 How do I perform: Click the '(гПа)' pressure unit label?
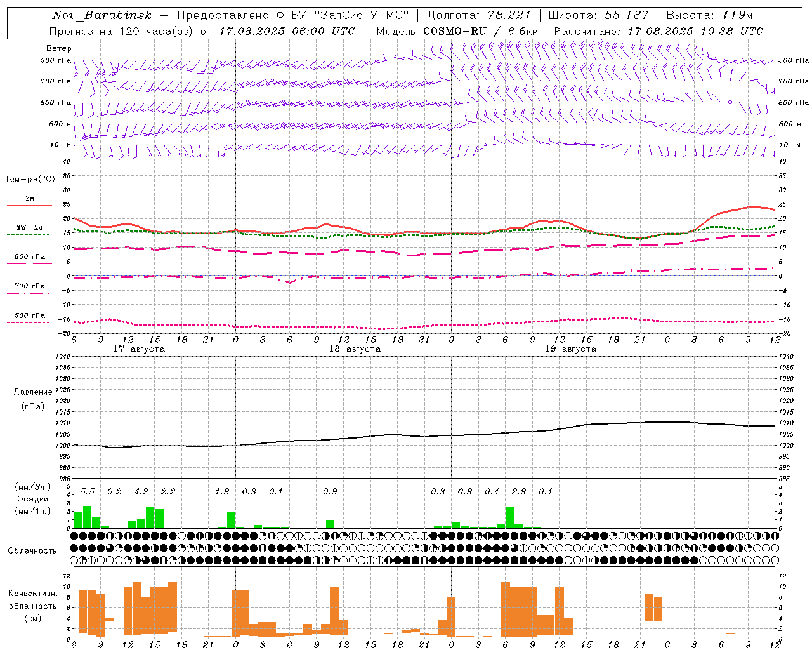[x=33, y=406]
